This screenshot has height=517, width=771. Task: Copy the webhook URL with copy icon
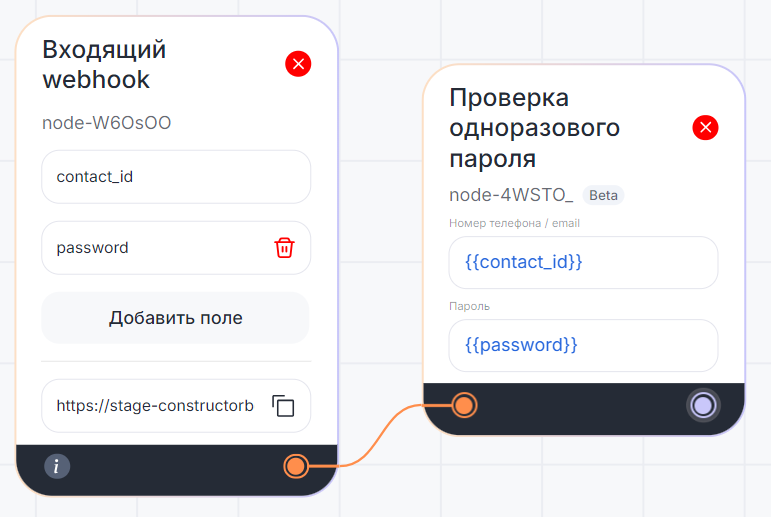(x=284, y=406)
